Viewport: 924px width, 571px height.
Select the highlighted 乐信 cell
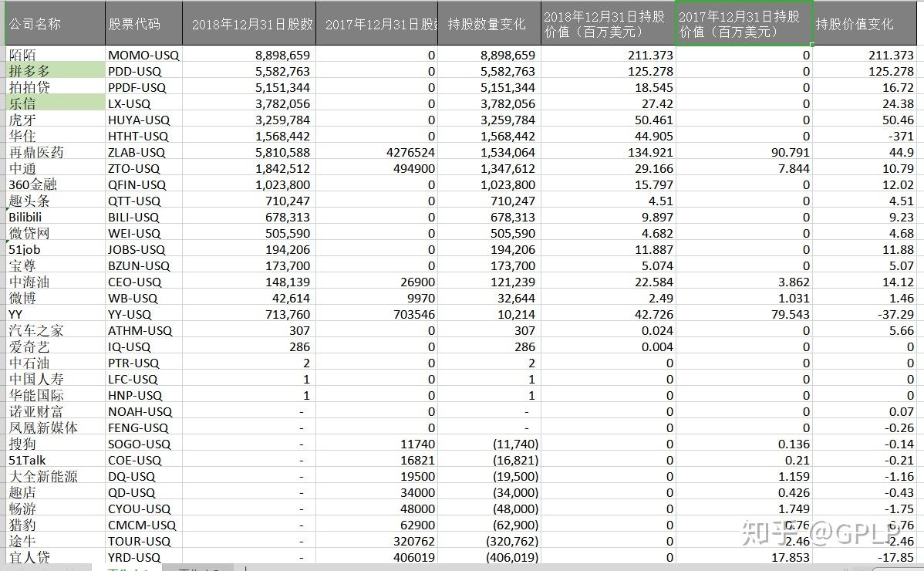[x=56, y=103]
